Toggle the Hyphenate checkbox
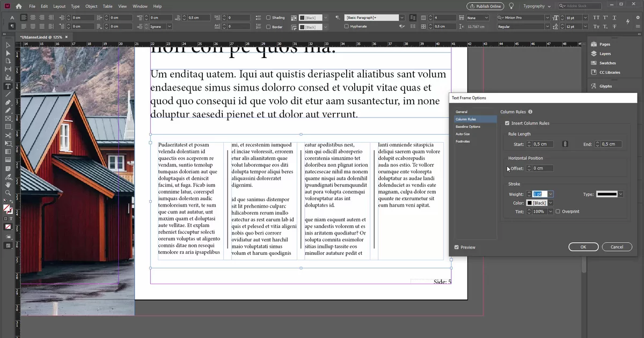The width and height of the screenshot is (644, 338). [346, 26]
